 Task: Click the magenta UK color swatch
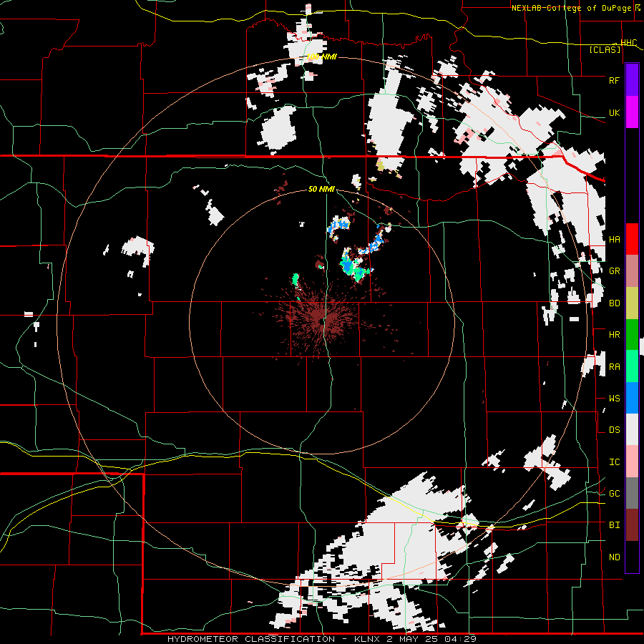[632, 112]
